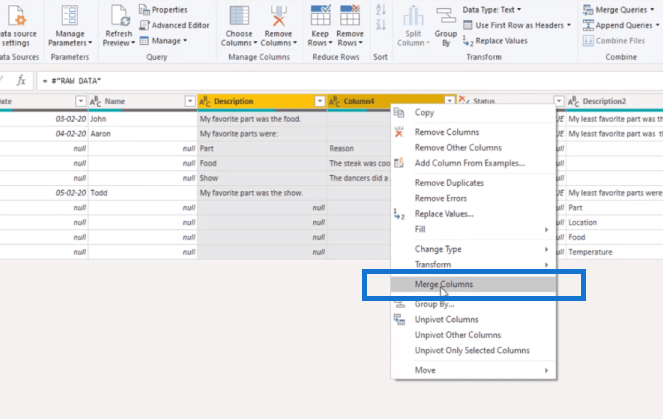Click the Temperature cell in Description2
The image size is (663, 419).
614,252
